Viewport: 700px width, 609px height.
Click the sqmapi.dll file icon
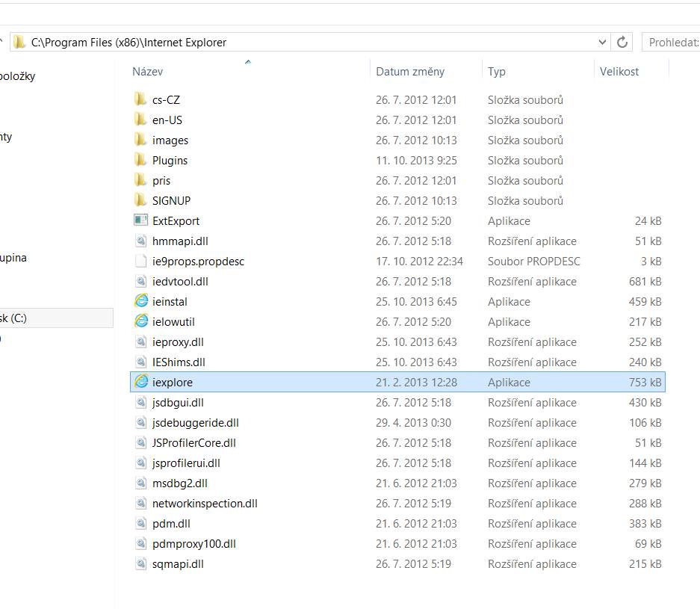(140, 563)
